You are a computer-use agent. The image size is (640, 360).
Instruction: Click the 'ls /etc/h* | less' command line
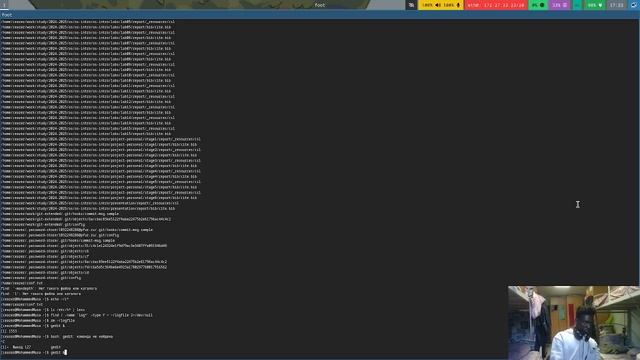click(43, 310)
